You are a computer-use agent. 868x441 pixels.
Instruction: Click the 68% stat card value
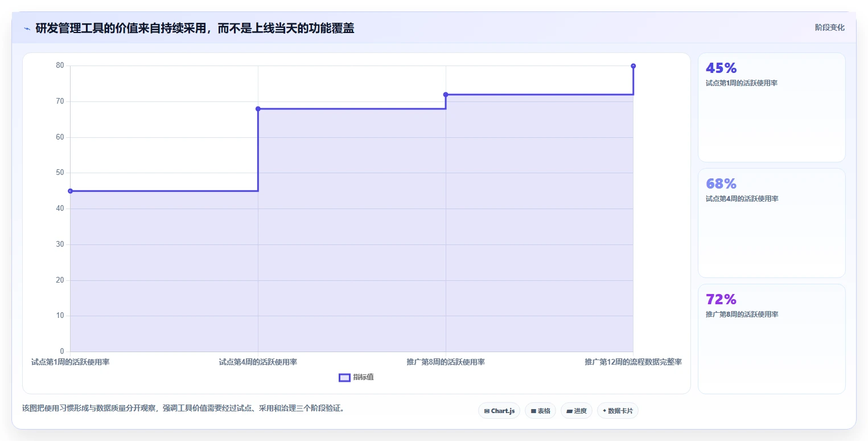click(x=721, y=183)
